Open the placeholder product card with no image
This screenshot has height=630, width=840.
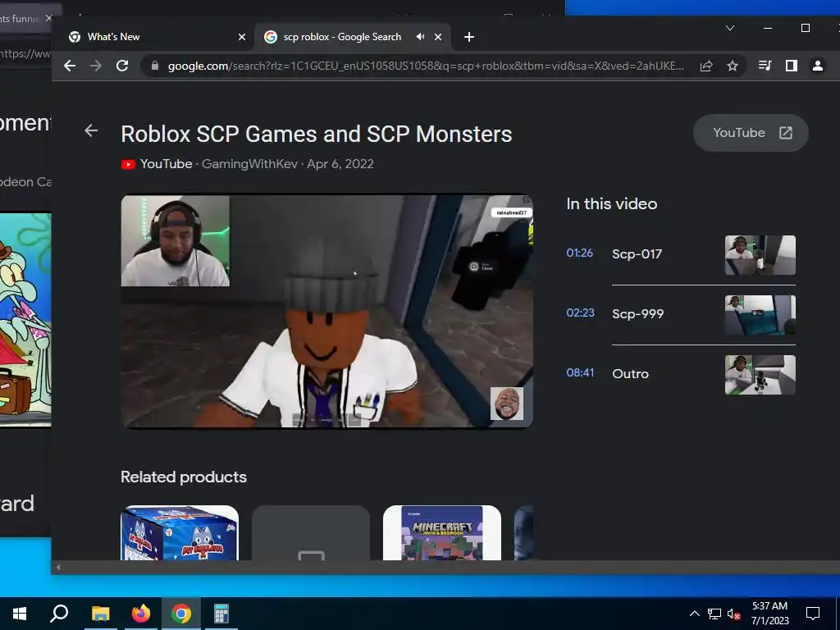click(311, 533)
